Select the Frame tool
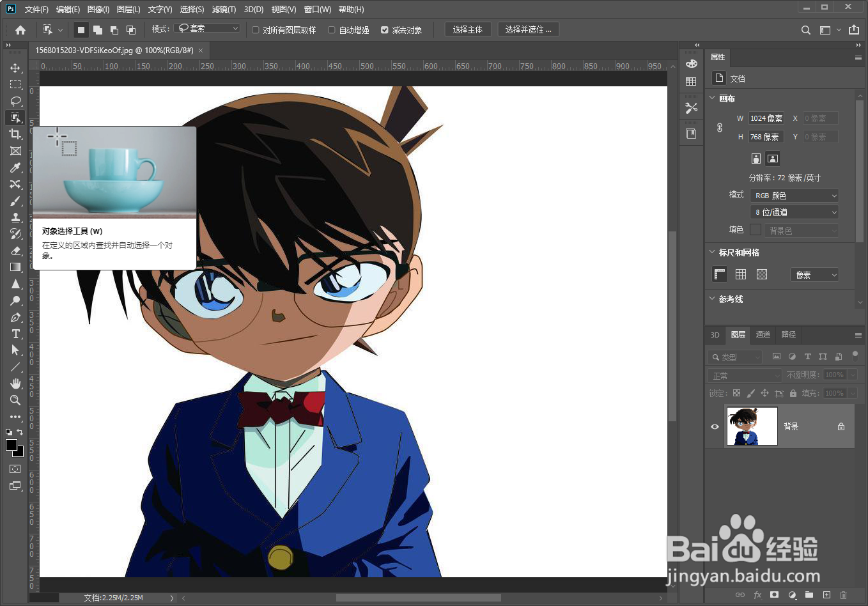This screenshot has height=606, width=868. pos(15,151)
